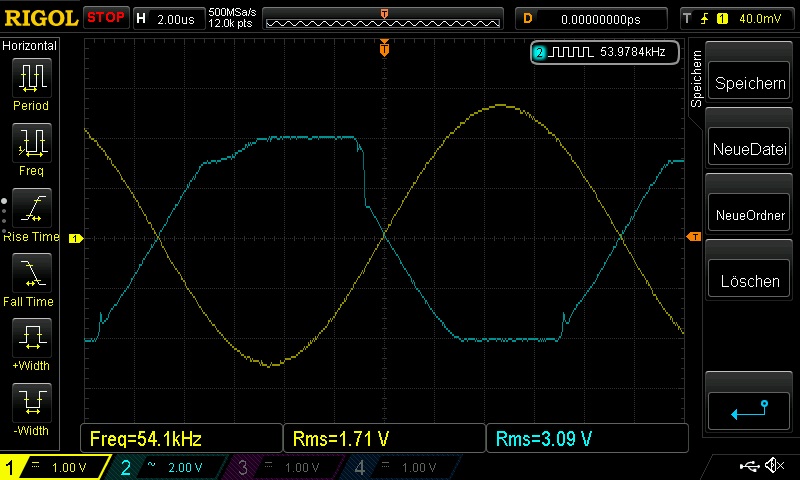Click the RIGOL logo
Viewport: 800px width, 480px height.
41,18
